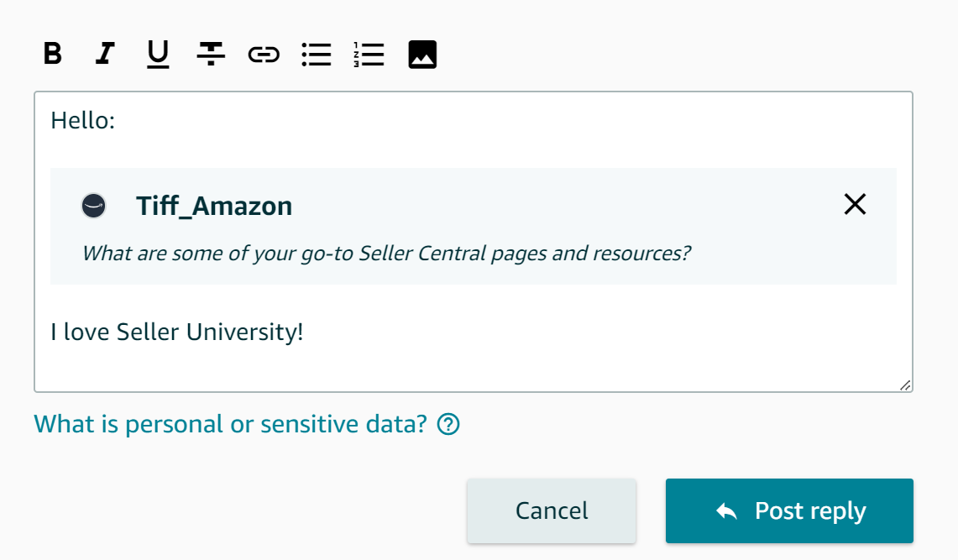
Task: Apply bold formatting
Action: pos(53,54)
